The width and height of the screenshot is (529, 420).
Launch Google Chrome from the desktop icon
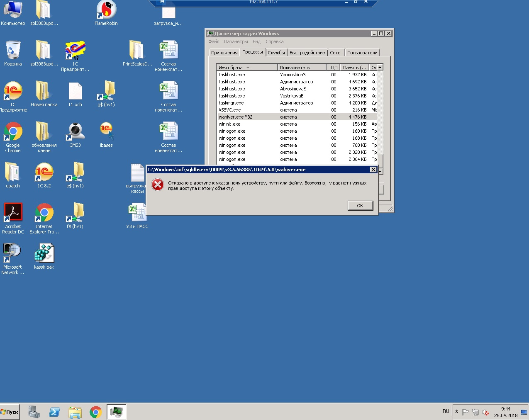coord(13,137)
